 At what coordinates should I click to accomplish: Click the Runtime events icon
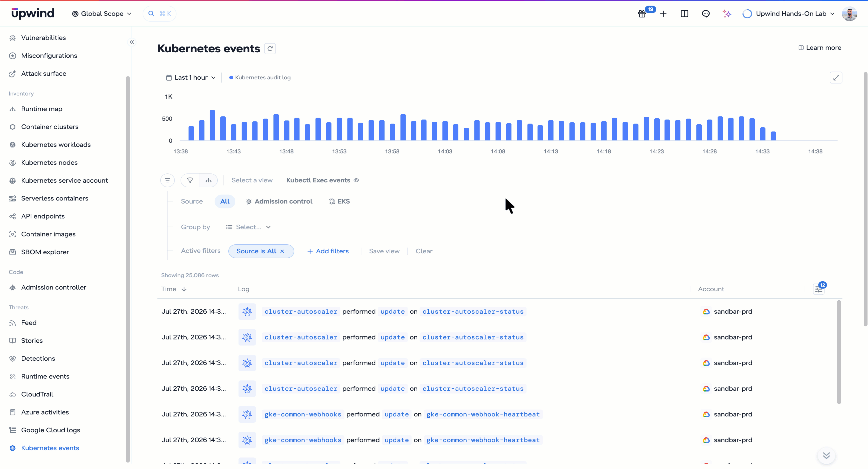click(x=13, y=376)
